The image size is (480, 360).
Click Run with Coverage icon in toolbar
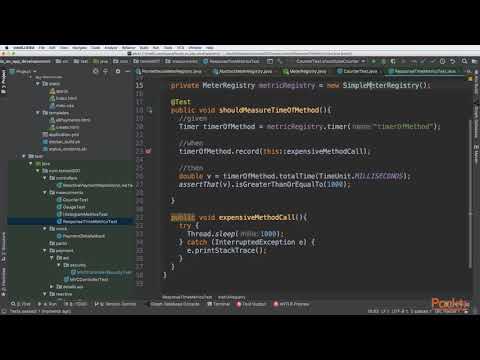coord(393,61)
